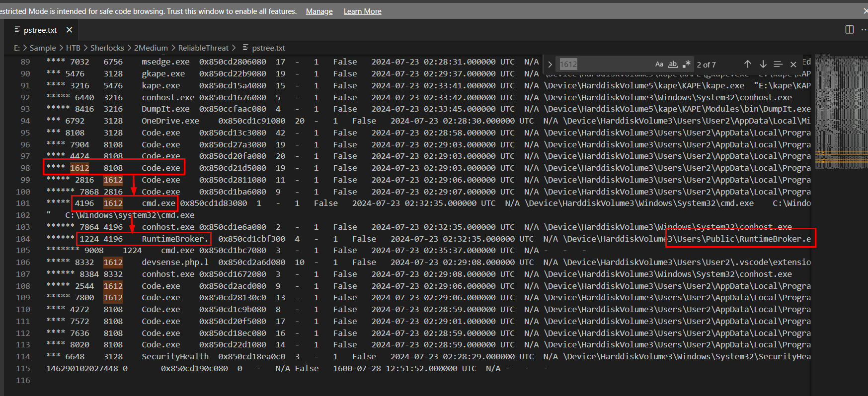Image resolution: width=868 pixels, height=396 pixels.
Task: Jump to next search match
Action: pyautogui.click(x=763, y=64)
